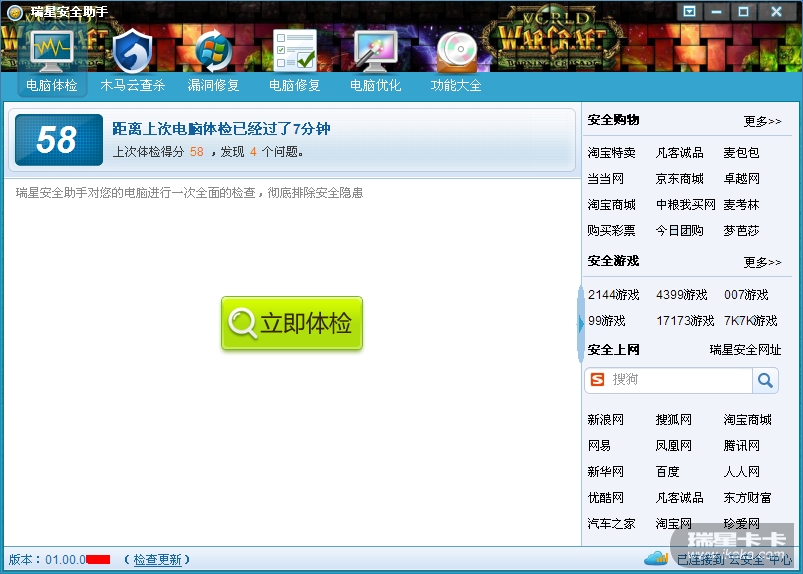Open the 优酷网 link
This screenshot has height=574, width=803.
605,498
